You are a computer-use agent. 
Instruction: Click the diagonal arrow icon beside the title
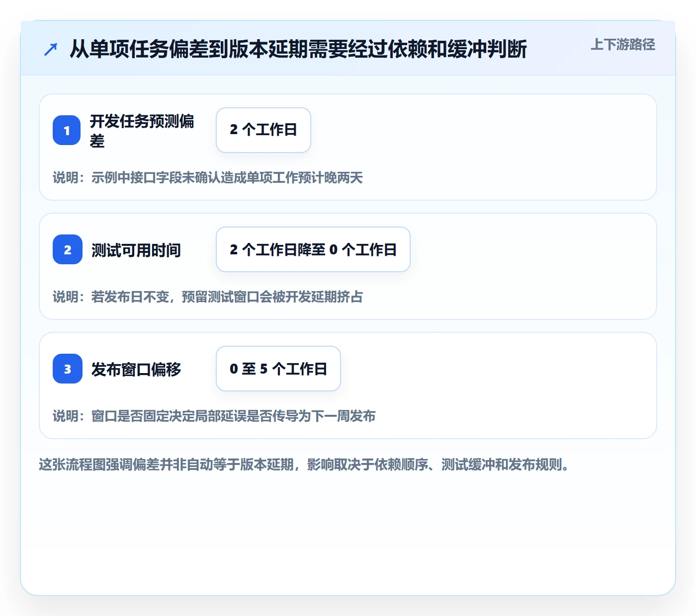point(51,50)
